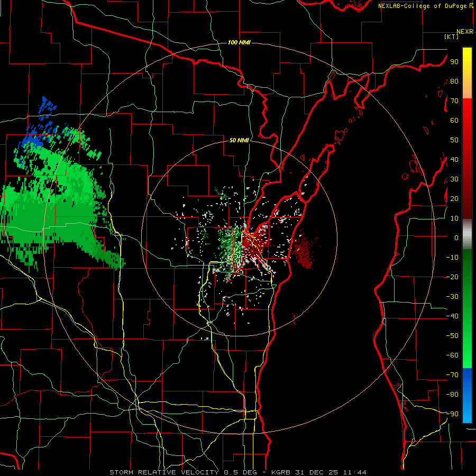Click the positive 60 value on velocity scale
Image resolution: width=476 pixels, height=476 pixels.
coord(454,121)
